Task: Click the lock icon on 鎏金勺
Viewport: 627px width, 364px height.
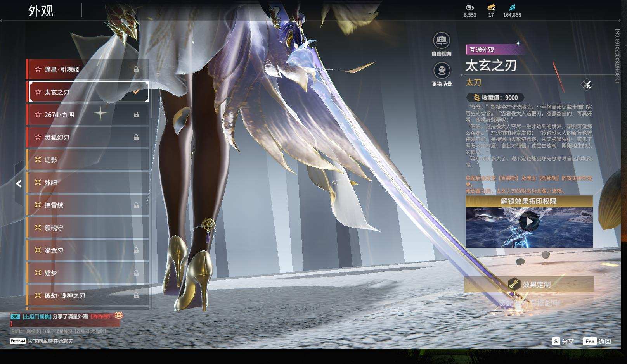Action: (136, 250)
